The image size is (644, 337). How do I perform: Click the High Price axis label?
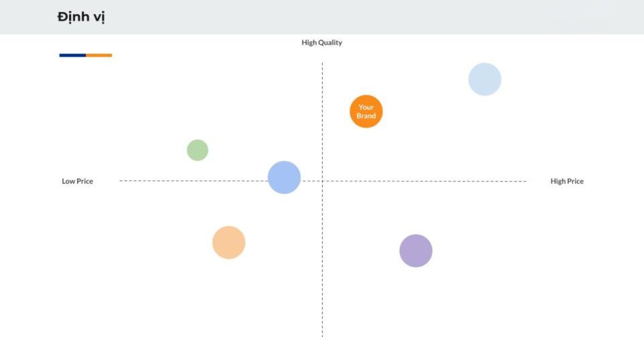(x=567, y=181)
